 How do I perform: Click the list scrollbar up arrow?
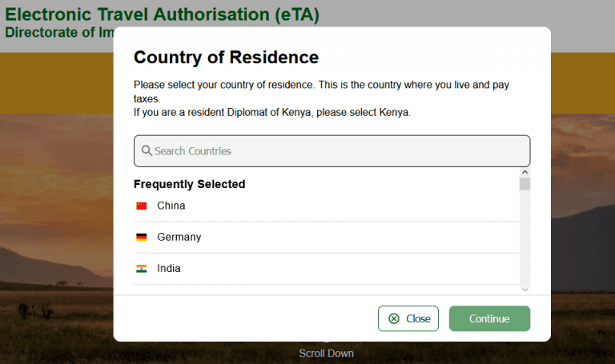[525, 173]
